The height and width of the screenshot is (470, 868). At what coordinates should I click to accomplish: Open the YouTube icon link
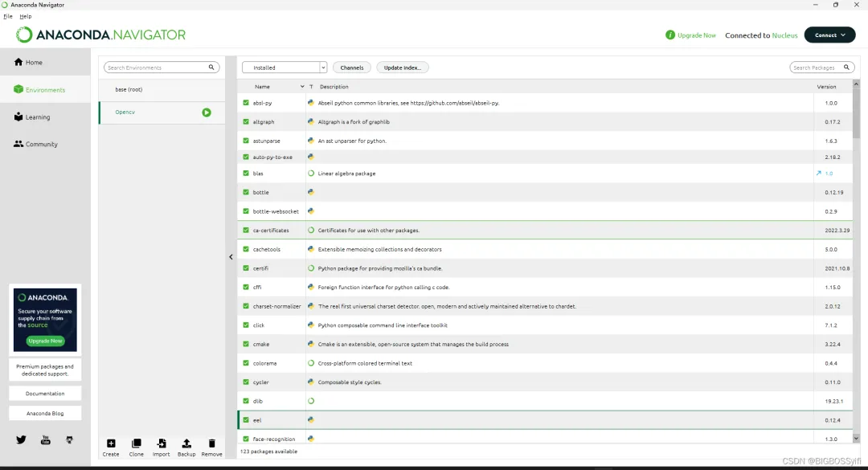(45, 440)
